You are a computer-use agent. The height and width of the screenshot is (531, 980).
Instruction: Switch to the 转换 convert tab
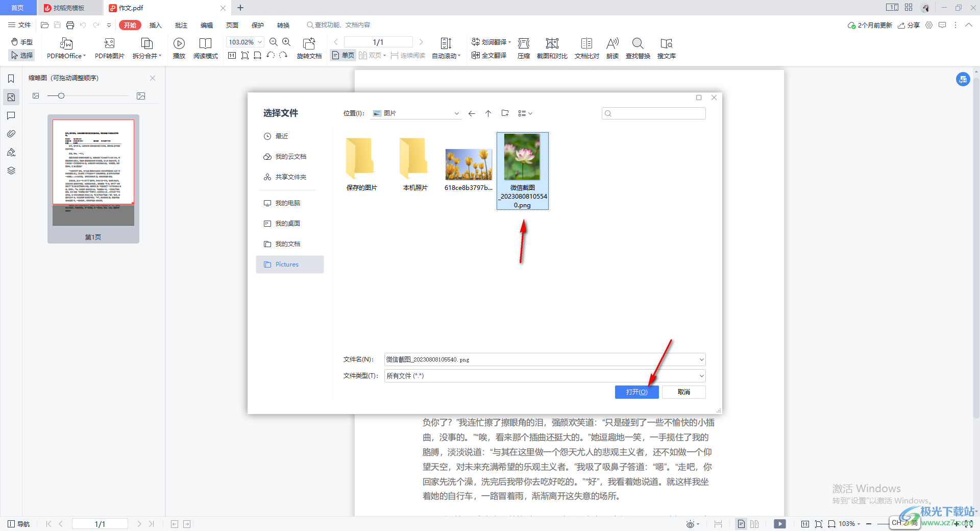[x=283, y=25]
